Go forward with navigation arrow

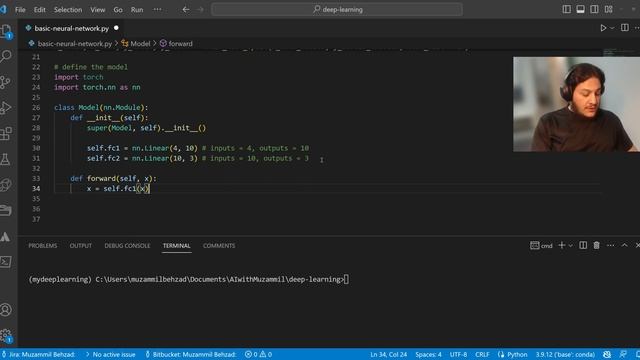tap(200, 9)
